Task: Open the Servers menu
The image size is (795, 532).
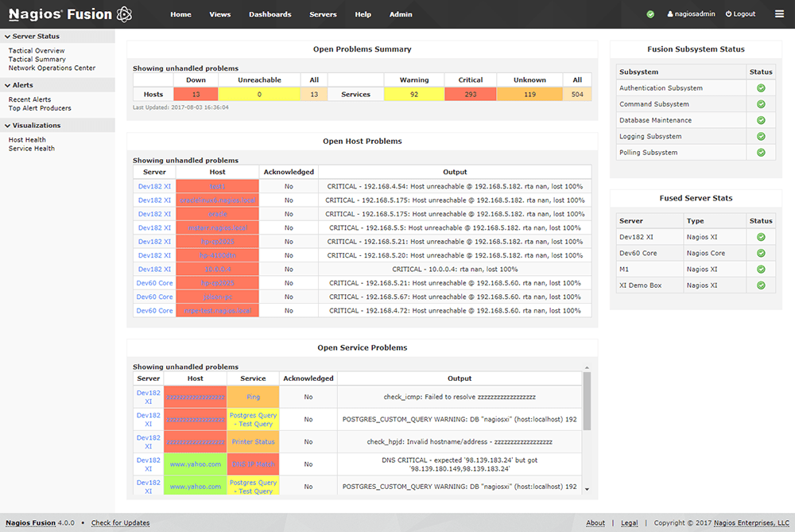Action: point(323,14)
